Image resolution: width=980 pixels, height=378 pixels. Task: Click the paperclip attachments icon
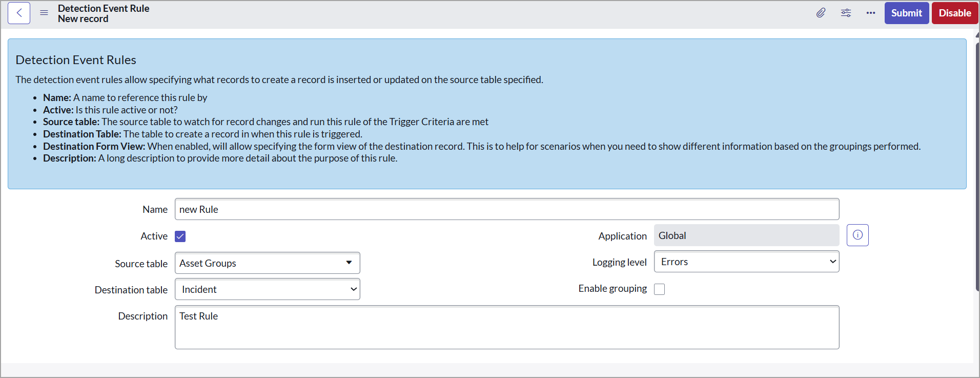[821, 13]
